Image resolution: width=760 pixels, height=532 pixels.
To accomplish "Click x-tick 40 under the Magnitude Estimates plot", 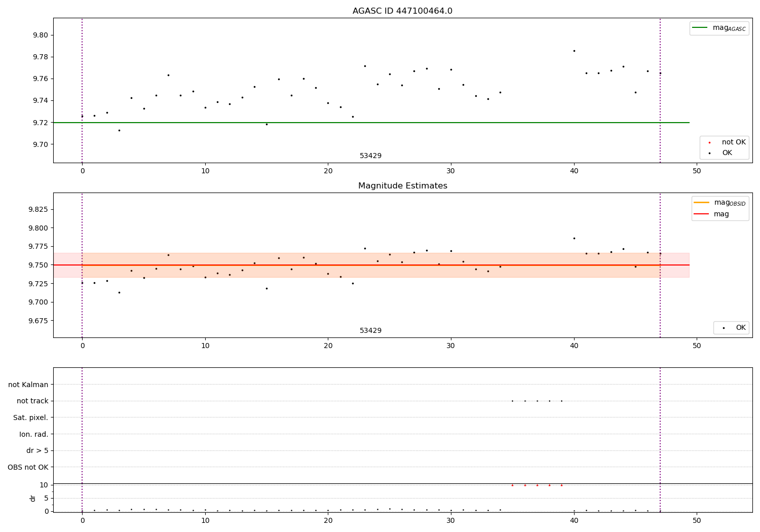I will pyautogui.click(x=574, y=346).
